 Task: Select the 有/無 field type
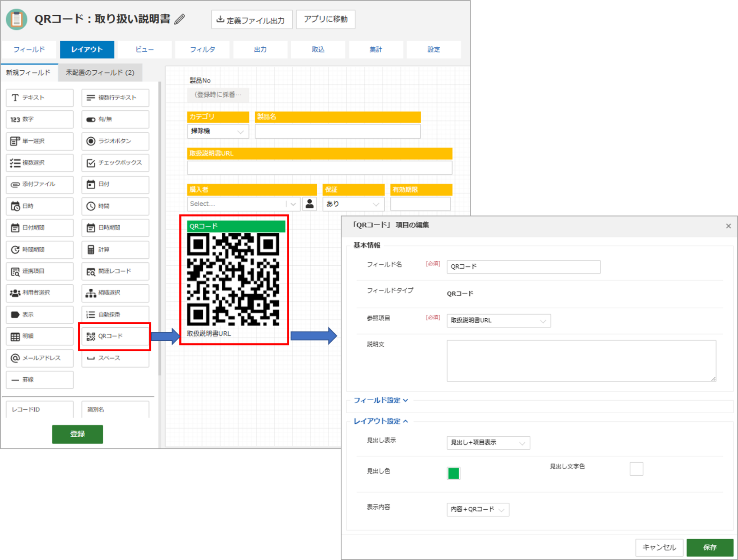click(x=115, y=119)
